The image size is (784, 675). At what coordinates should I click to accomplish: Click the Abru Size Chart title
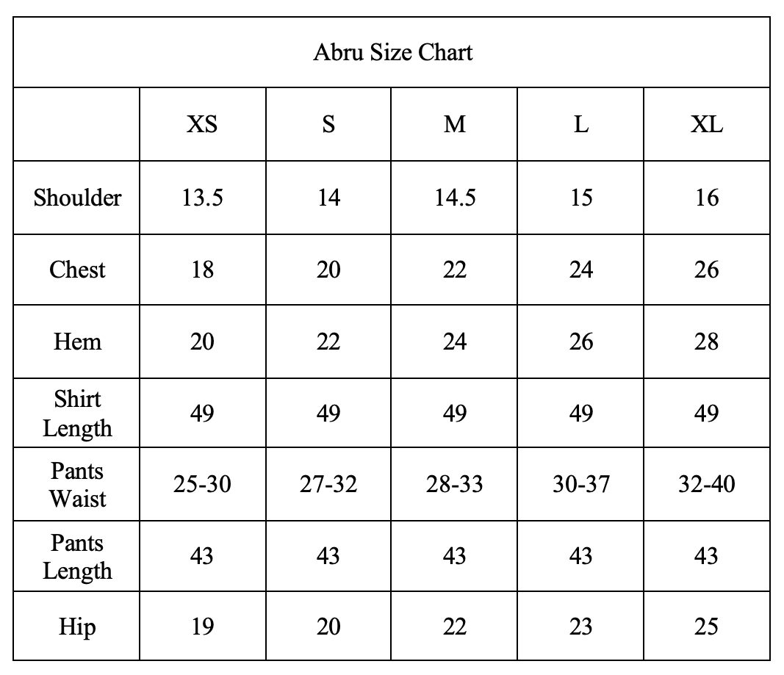point(392,53)
